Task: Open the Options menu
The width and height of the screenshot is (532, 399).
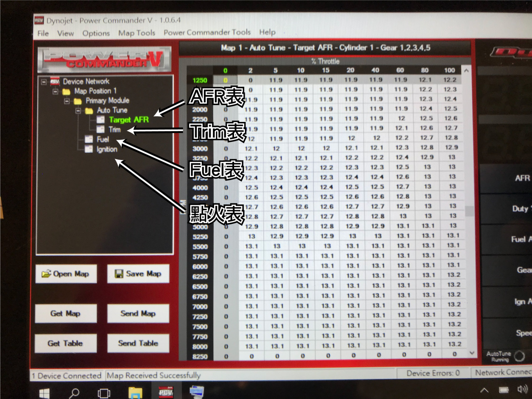Action: (x=96, y=33)
